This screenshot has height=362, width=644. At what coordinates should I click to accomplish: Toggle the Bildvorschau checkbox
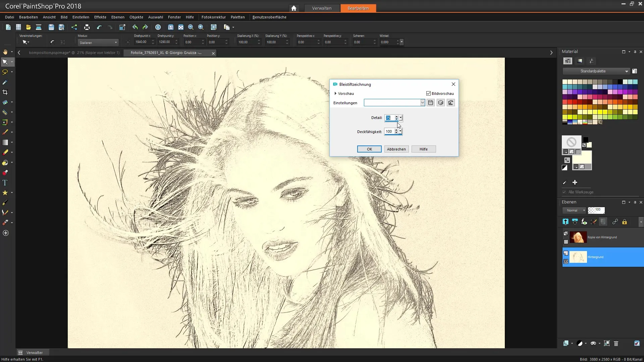[x=428, y=94]
